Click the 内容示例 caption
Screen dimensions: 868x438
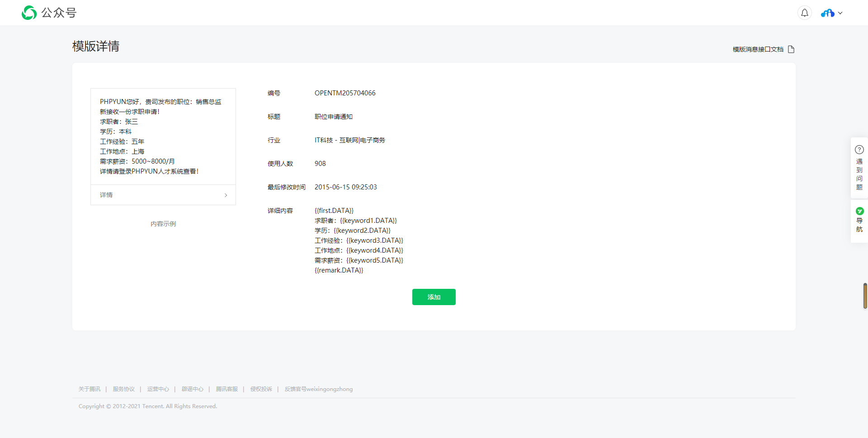163,224
